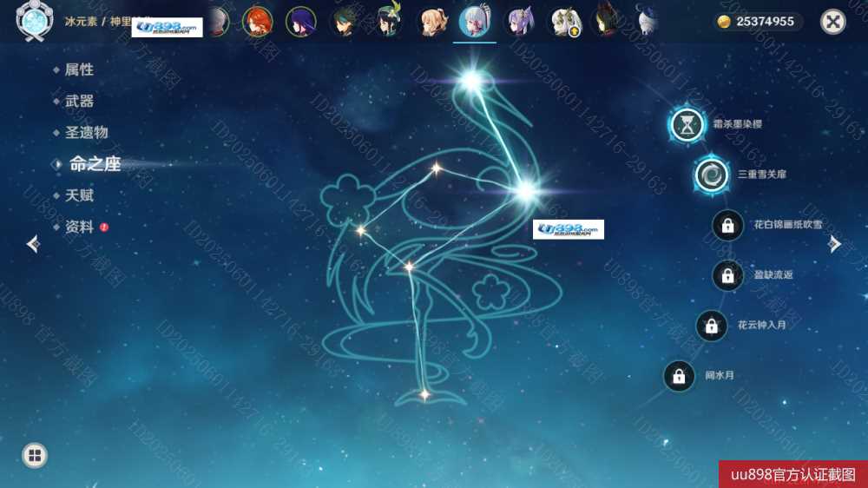Close the character screen with X
Viewport: 868px width, 488px height.
[x=832, y=22]
